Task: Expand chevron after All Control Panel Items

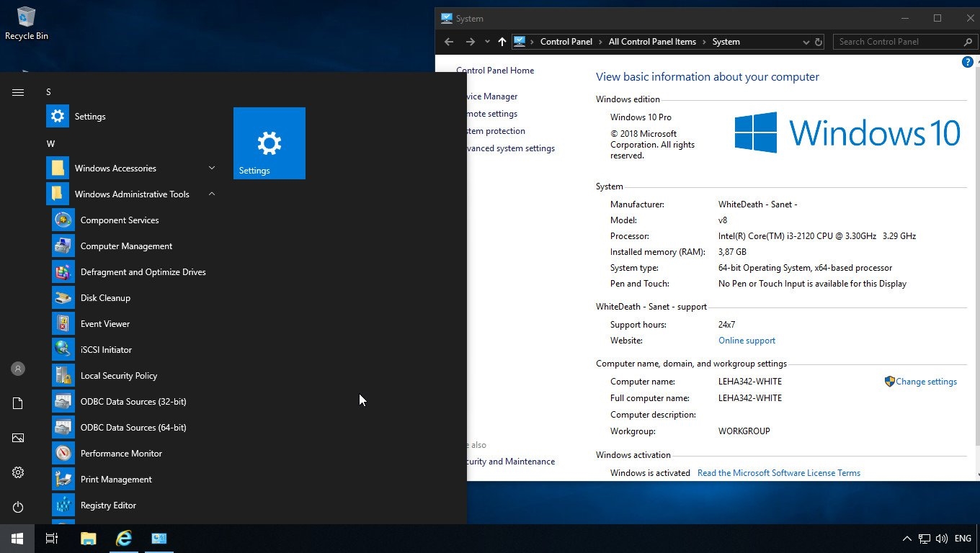Action: coord(705,42)
